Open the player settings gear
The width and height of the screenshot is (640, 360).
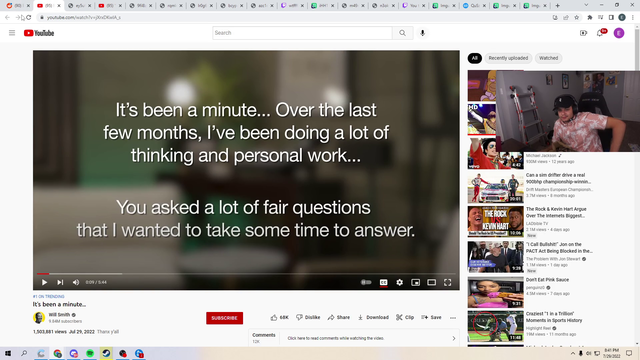(400, 282)
